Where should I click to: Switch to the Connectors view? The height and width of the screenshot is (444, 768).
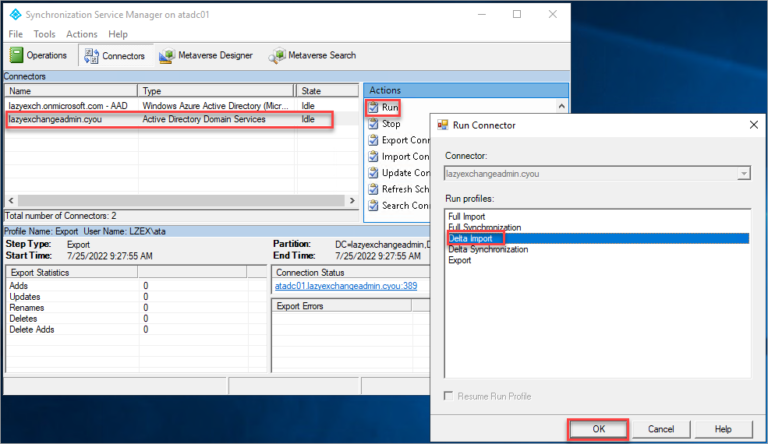tap(112, 56)
